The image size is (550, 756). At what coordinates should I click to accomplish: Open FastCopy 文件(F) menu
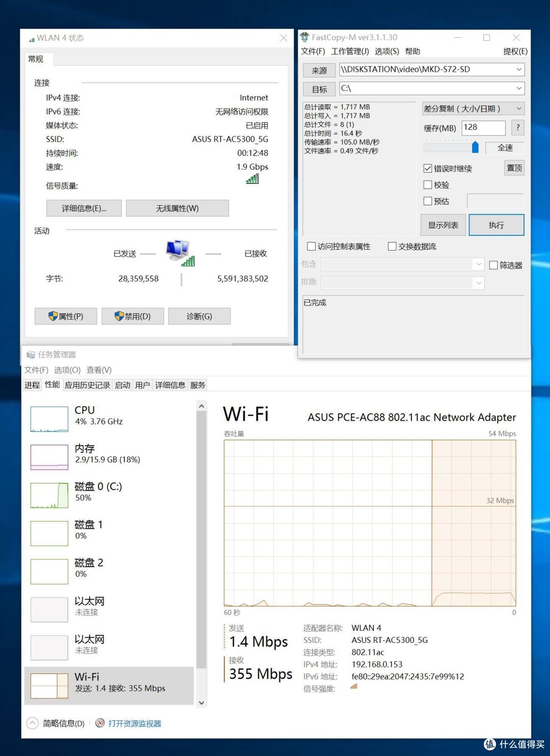click(313, 51)
